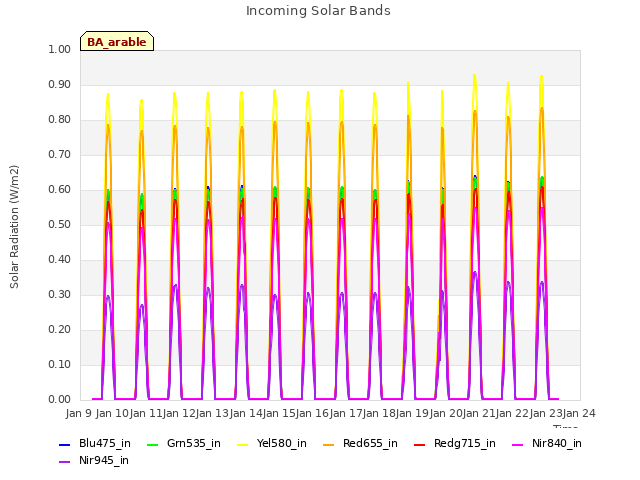This screenshot has width=640, height=480.
Task: Select the Nir840_in legend label
Action: [x=557, y=444]
